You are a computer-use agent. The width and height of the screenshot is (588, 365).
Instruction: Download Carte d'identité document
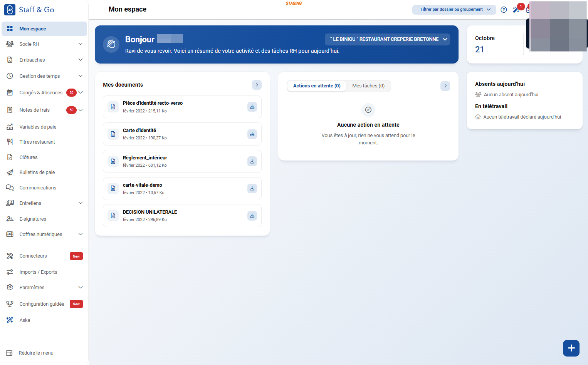point(252,134)
